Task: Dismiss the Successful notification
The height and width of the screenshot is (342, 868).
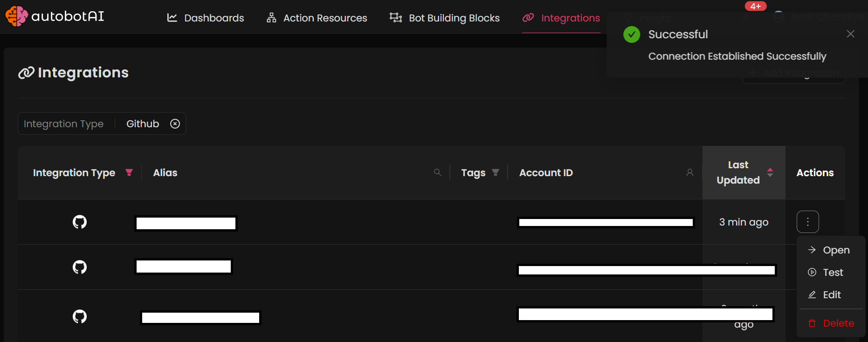Action: 851,34
